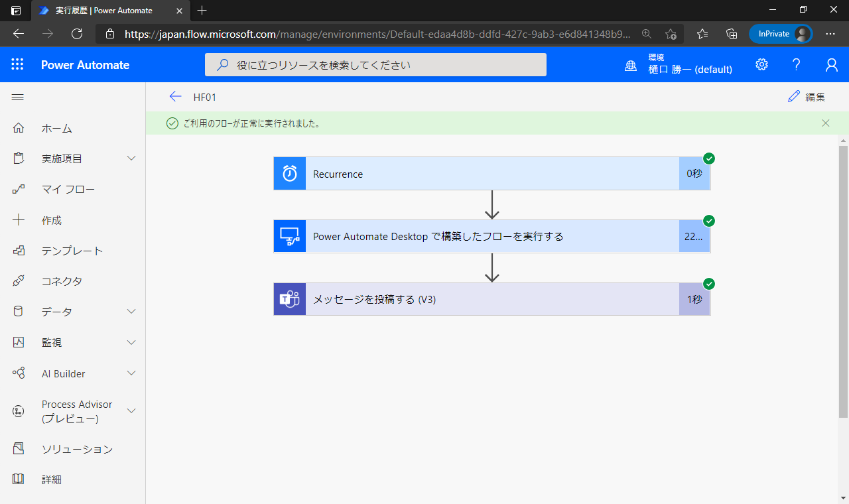The height and width of the screenshot is (504, 849).
Task: Click the zoom magnifier in address bar
Action: 646,34
